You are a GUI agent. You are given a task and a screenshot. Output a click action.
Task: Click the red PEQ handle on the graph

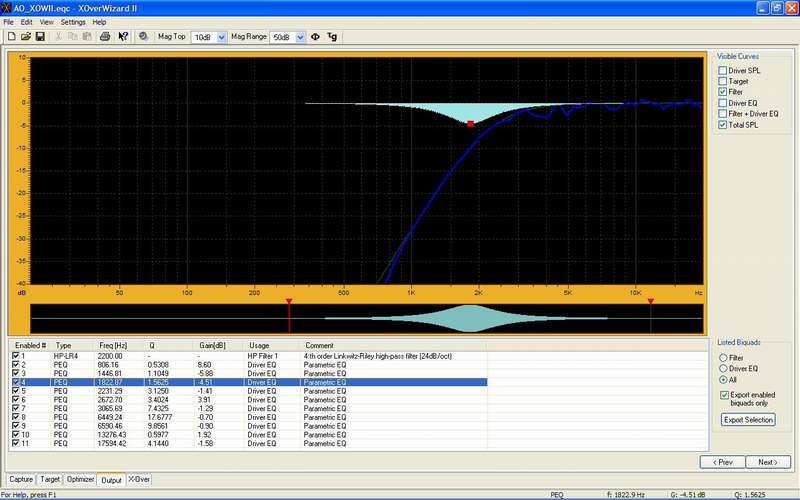tap(470, 124)
